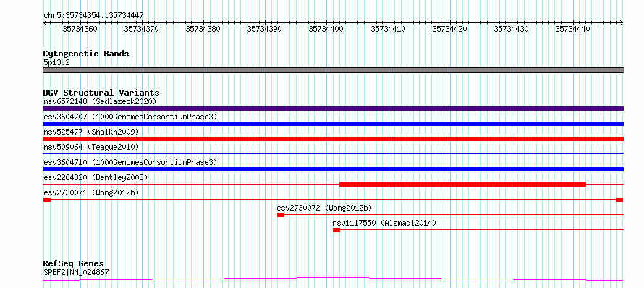Select the red nsv525477 variant bar
This screenshot has height=288, width=644.
coord(333,139)
